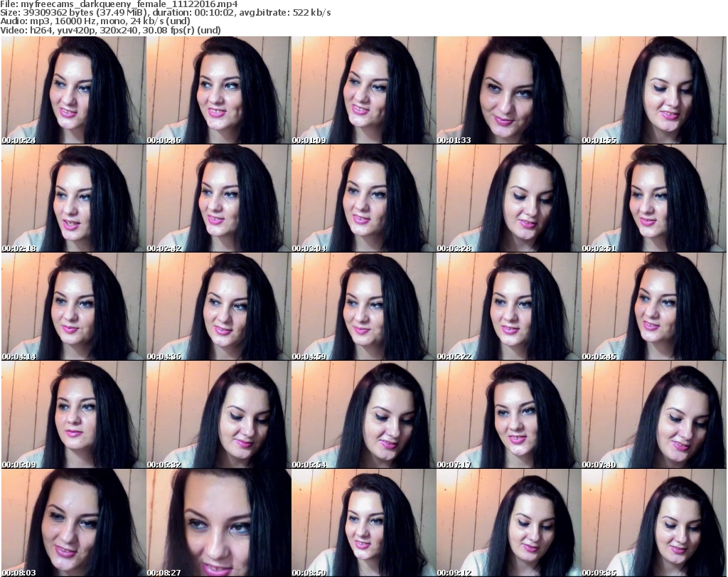The height and width of the screenshot is (577, 728).
Task: Click the 00:03:28 preview frame
Action: pos(508,198)
